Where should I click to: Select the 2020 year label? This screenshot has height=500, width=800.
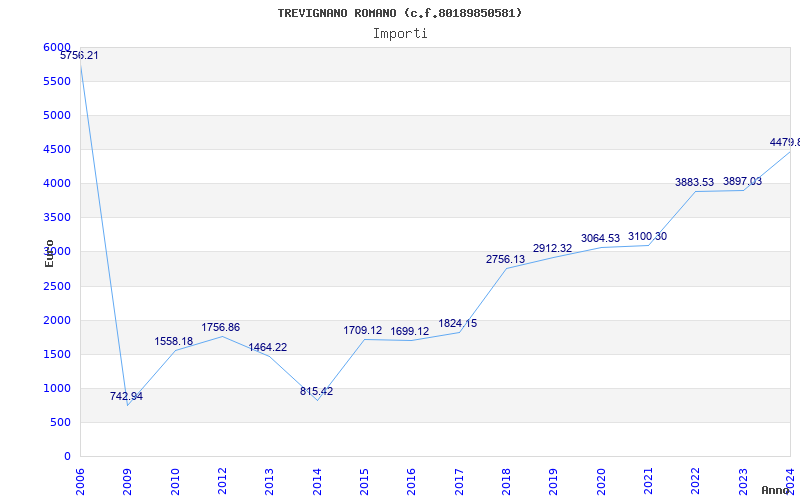click(601, 482)
